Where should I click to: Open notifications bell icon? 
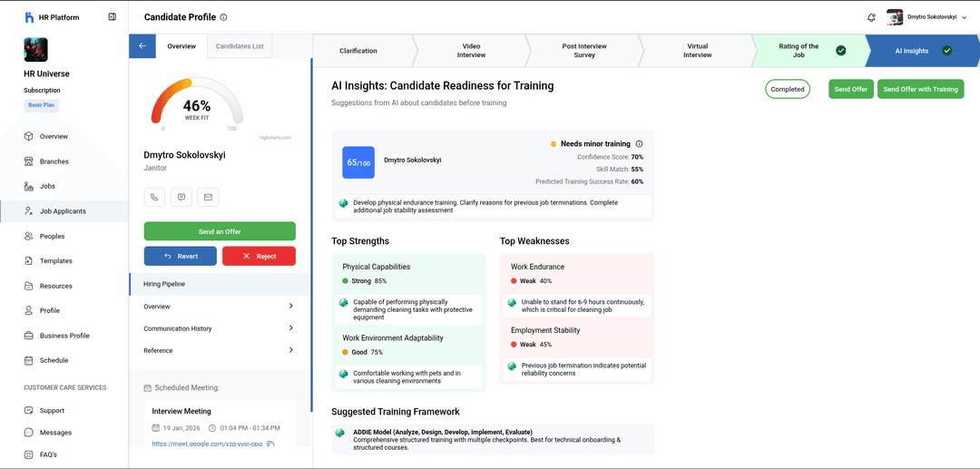[x=871, y=17]
